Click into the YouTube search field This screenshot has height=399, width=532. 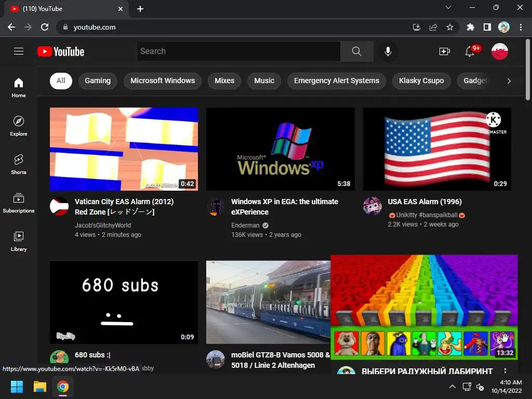[x=238, y=51]
